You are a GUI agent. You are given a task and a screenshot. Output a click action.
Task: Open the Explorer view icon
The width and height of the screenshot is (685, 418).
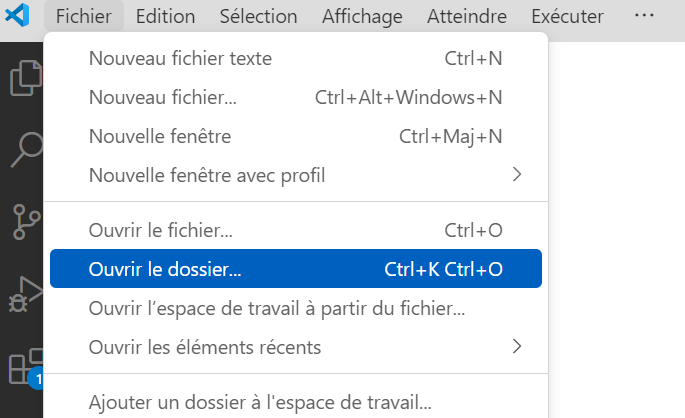tap(25, 78)
